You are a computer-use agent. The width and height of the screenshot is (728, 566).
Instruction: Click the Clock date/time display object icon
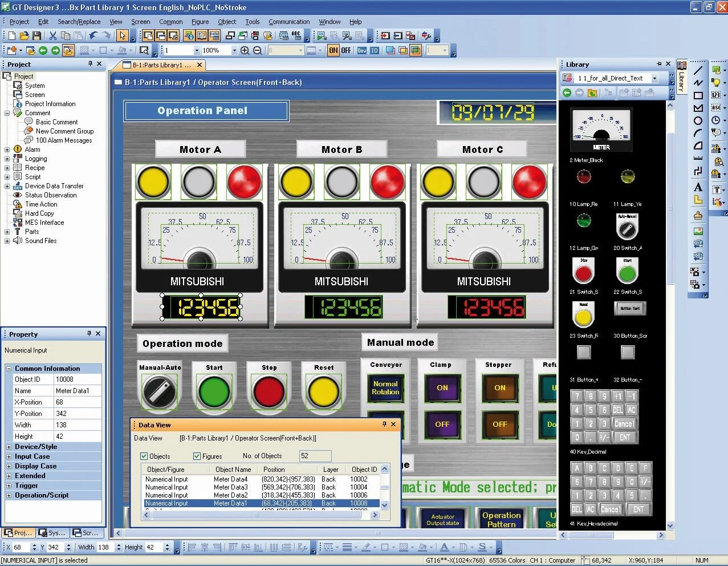click(x=716, y=120)
